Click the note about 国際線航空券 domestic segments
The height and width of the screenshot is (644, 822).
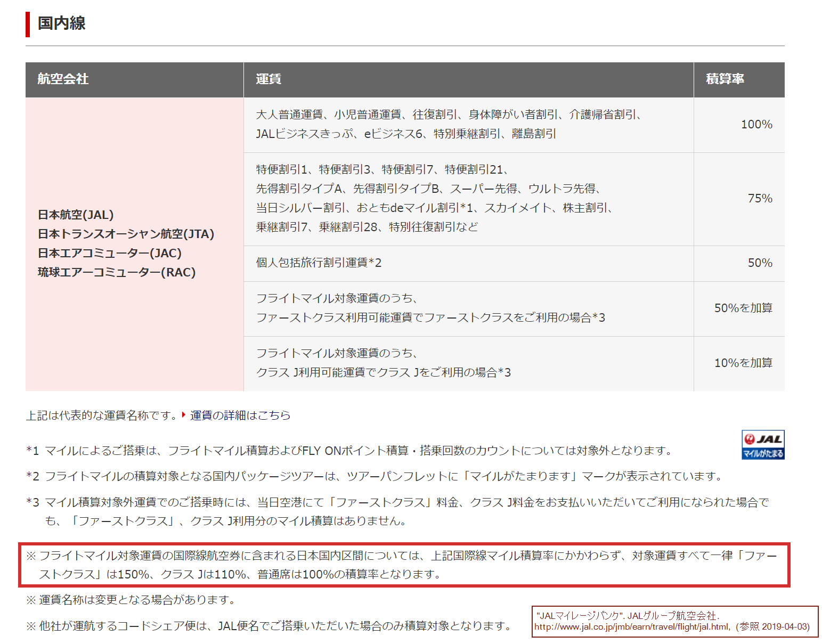[402, 565]
